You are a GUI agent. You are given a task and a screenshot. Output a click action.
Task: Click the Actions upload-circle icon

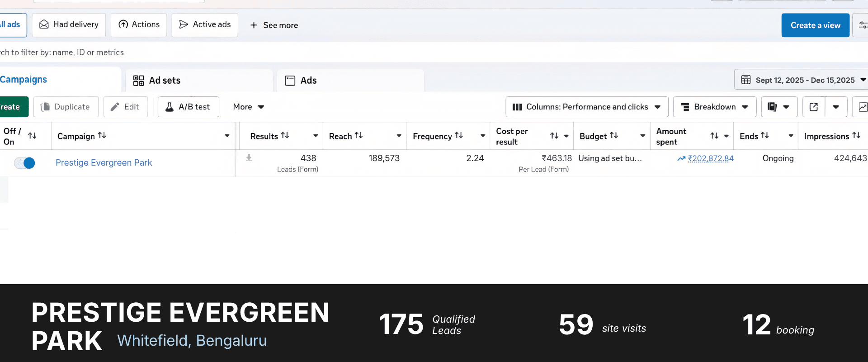click(123, 24)
